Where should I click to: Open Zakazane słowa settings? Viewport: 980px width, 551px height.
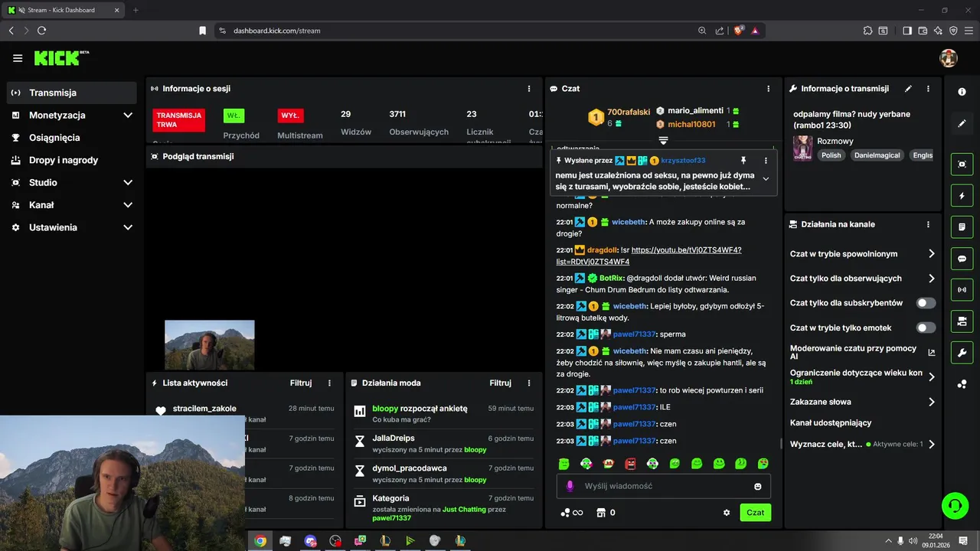click(863, 402)
